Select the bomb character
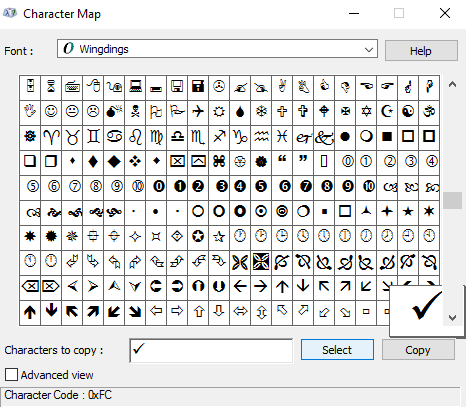This screenshot has height=407, width=466. (114, 111)
